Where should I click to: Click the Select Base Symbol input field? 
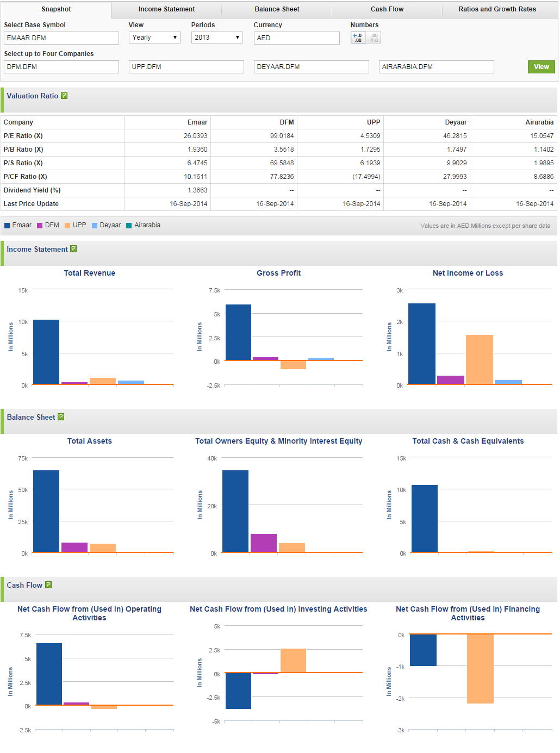61,38
